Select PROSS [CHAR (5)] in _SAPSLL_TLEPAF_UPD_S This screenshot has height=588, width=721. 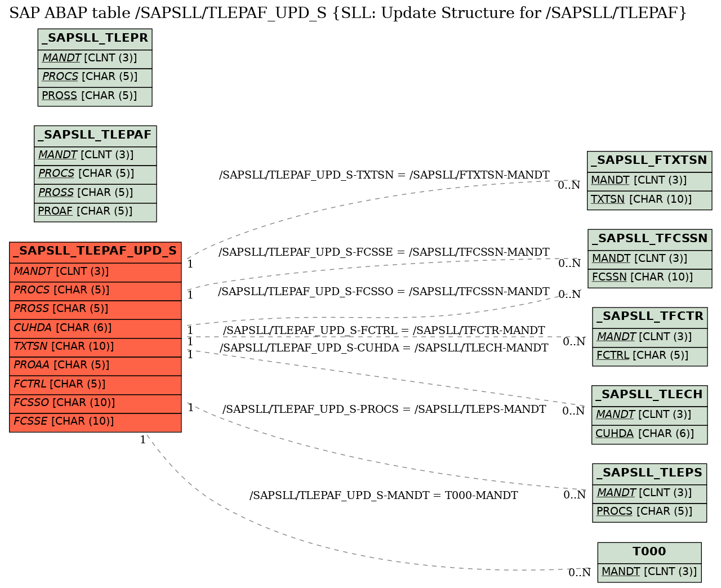coord(95,309)
